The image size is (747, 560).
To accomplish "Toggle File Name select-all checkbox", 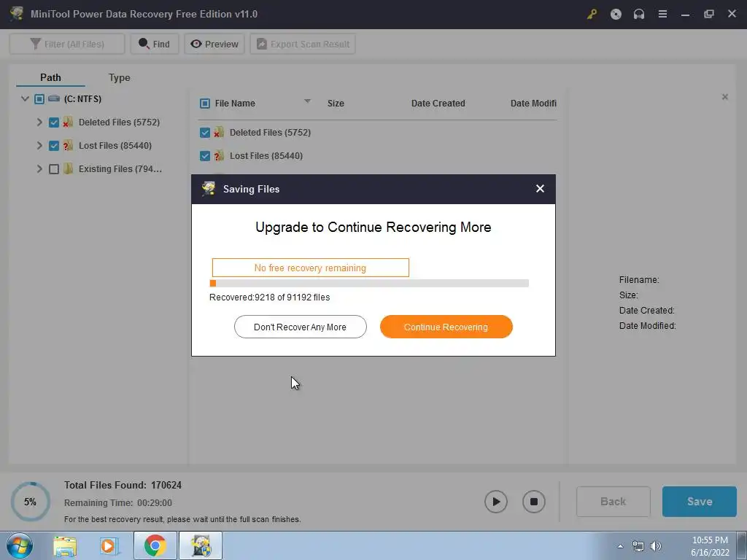I will pyautogui.click(x=205, y=104).
